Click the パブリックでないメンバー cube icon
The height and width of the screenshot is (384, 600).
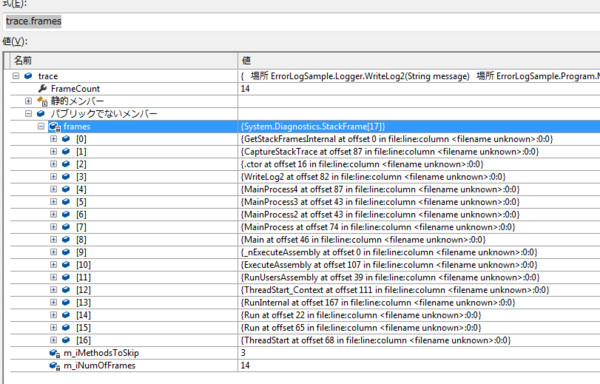41,114
